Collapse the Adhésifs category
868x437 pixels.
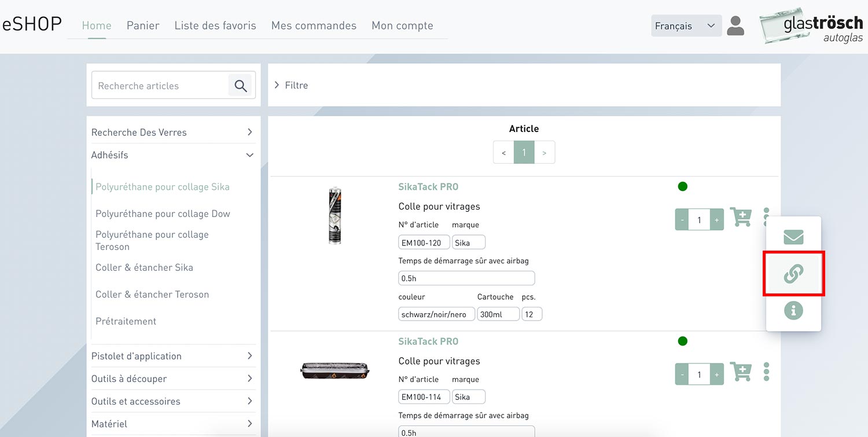172,155
